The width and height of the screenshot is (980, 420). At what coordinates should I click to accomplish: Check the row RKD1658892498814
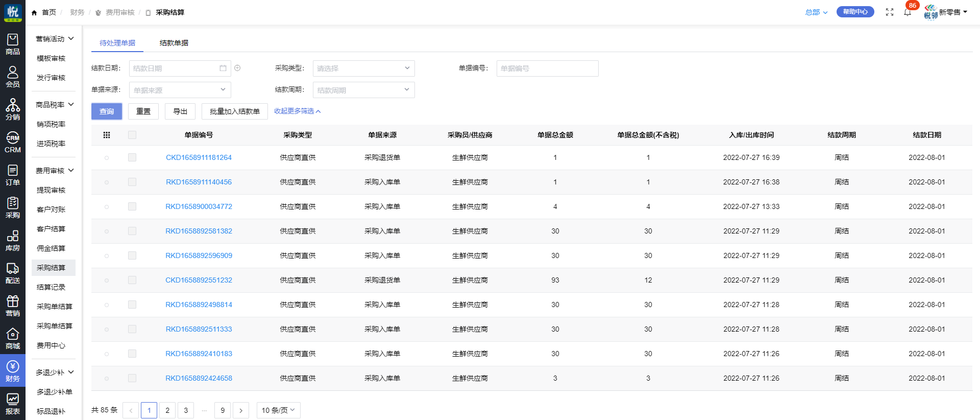[x=132, y=305]
